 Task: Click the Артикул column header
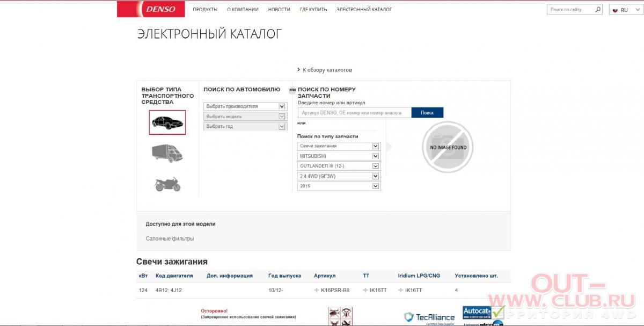point(325,276)
